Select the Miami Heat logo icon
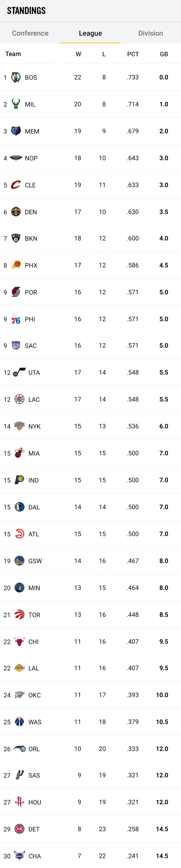The image size is (181, 868). (20, 453)
